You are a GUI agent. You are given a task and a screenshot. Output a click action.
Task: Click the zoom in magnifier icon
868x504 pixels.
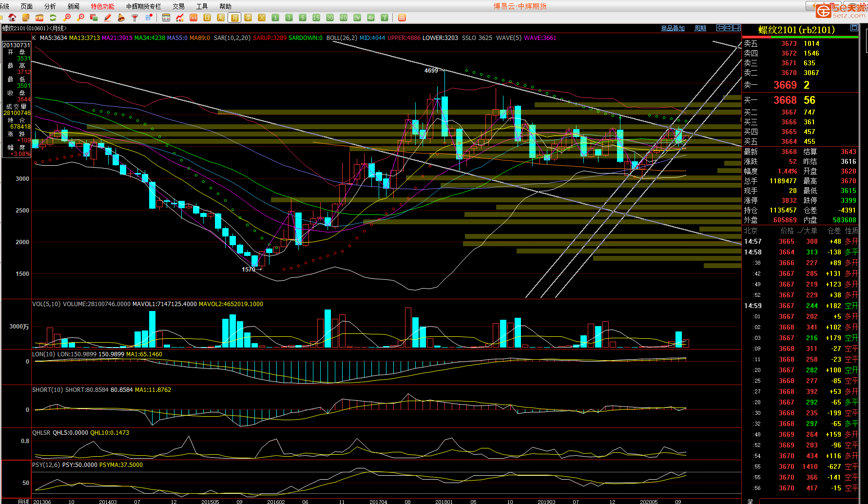[67, 18]
